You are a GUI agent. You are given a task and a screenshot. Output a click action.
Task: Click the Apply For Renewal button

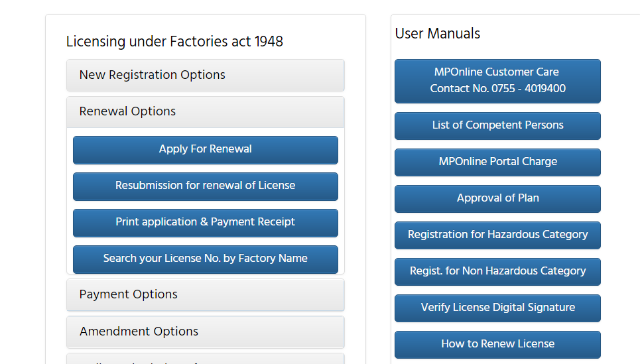point(205,149)
